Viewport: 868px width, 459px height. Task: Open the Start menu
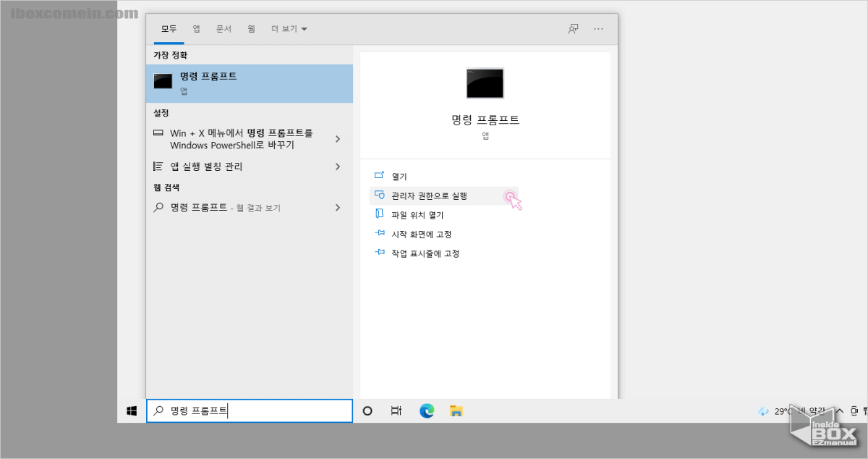pos(131,410)
